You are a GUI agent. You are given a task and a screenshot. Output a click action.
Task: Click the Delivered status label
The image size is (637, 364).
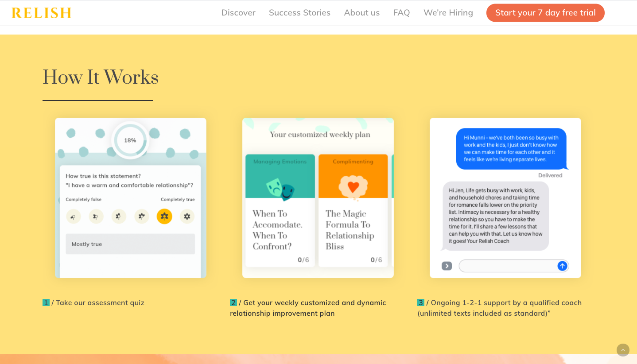tap(550, 175)
